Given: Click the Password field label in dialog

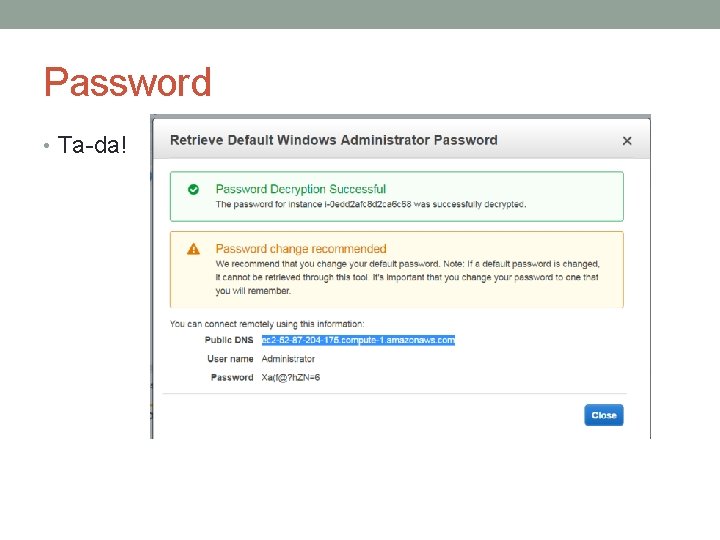Looking at the screenshot, I should pyautogui.click(x=232, y=377).
